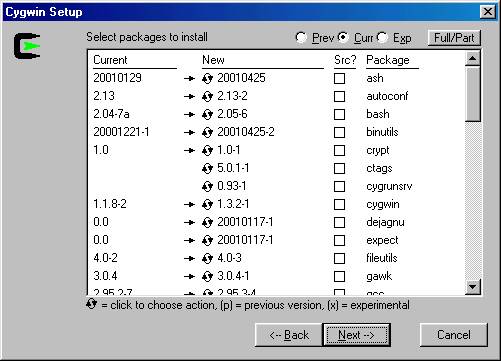Toggle action icon for cygrunsrv 0.93-1
This screenshot has width=501, height=361.
tap(207, 187)
